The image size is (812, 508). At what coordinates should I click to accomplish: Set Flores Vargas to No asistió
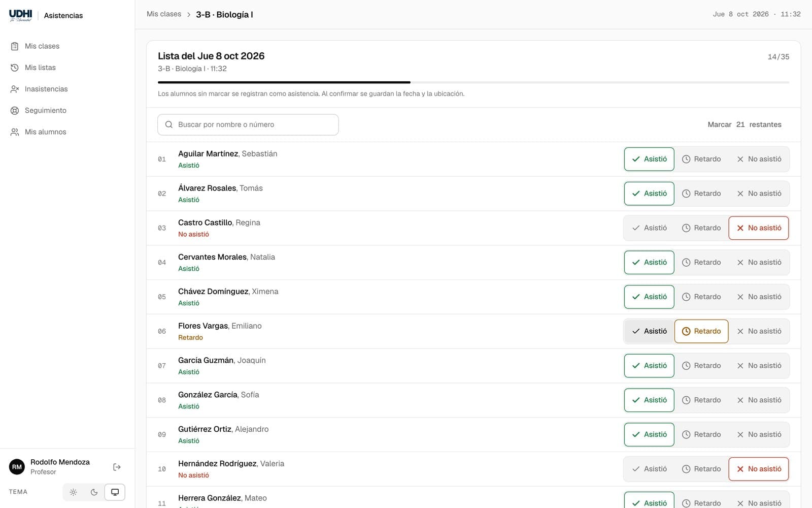(x=759, y=331)
